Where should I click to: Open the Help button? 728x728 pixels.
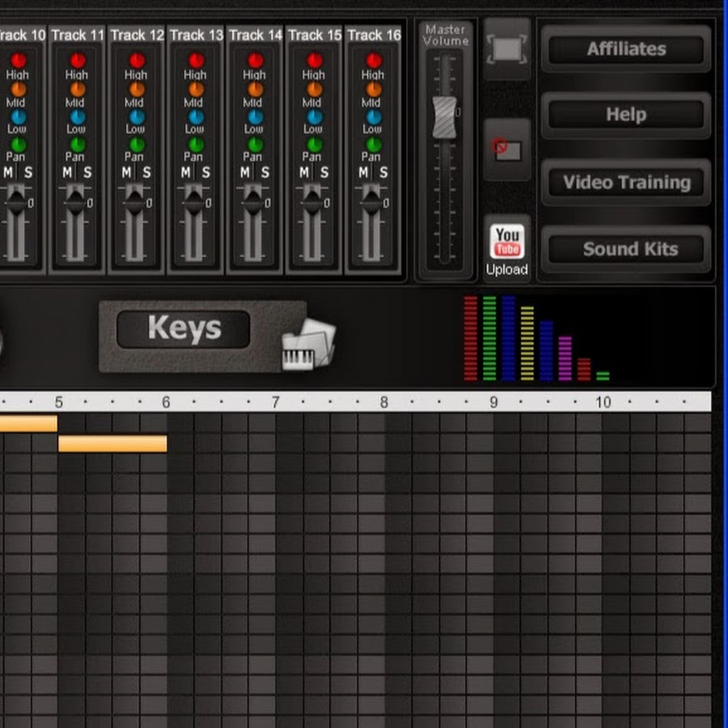(x=626, y=115)
